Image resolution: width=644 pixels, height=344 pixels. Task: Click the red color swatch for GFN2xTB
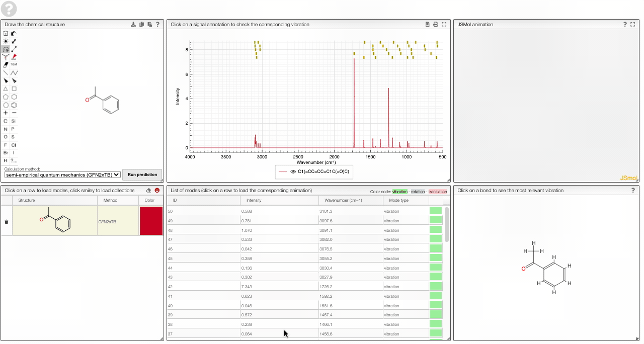point(151,221)
